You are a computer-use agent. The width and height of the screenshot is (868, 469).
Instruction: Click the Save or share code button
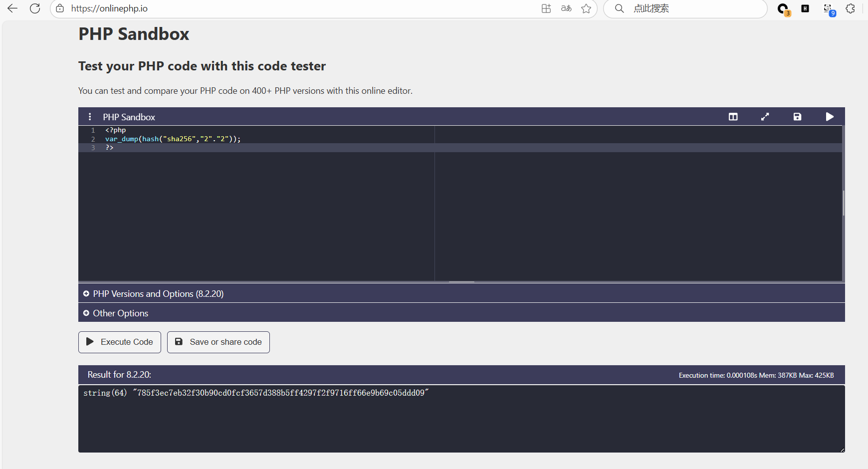(218, 342)
